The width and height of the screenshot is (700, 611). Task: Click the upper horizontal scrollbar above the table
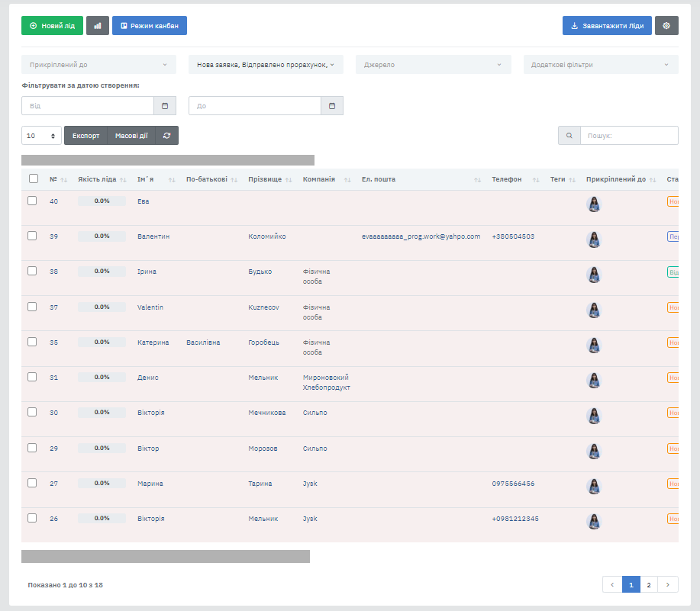tap(168, 160)
